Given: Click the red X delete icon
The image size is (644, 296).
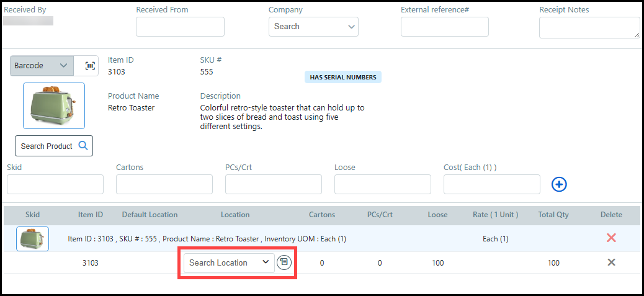Looking at the screenshot, I should [611, 238].
